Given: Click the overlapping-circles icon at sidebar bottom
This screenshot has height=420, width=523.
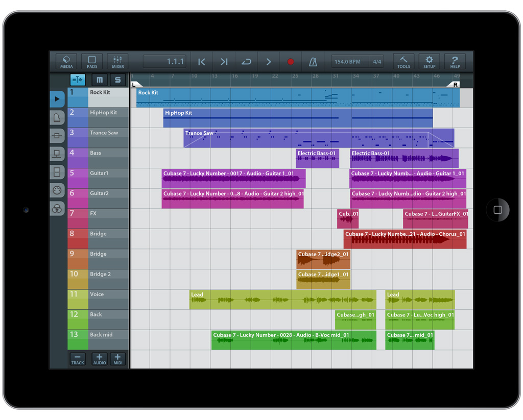Looking at the screenshot, I should point(57,209).
